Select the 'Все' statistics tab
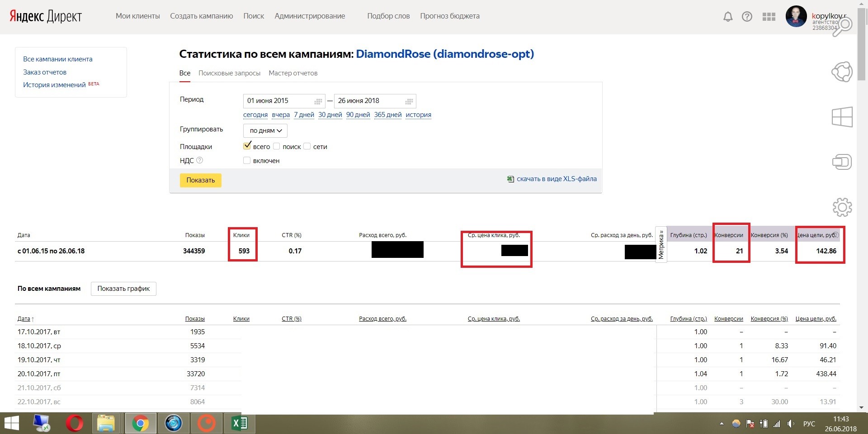Screen dimensions: 868x434 (x=185, y=73)
